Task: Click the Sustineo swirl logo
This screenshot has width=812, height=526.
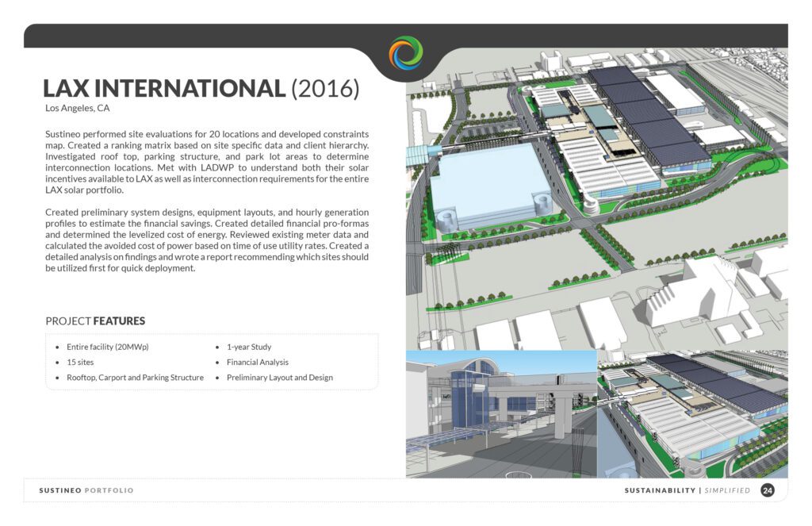Action: click(405, 53)
